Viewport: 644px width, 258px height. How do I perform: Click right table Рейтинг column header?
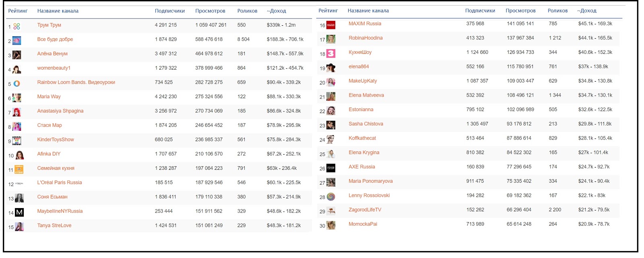pos(328,10)
